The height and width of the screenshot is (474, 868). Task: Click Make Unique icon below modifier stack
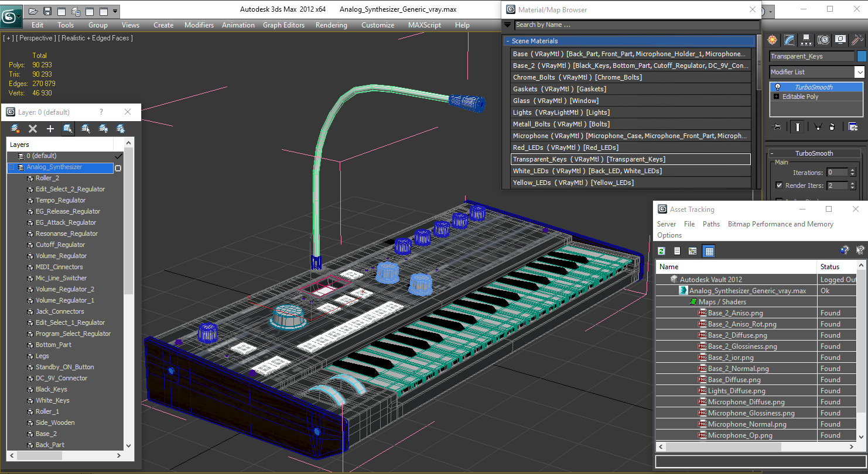point(818,126)
